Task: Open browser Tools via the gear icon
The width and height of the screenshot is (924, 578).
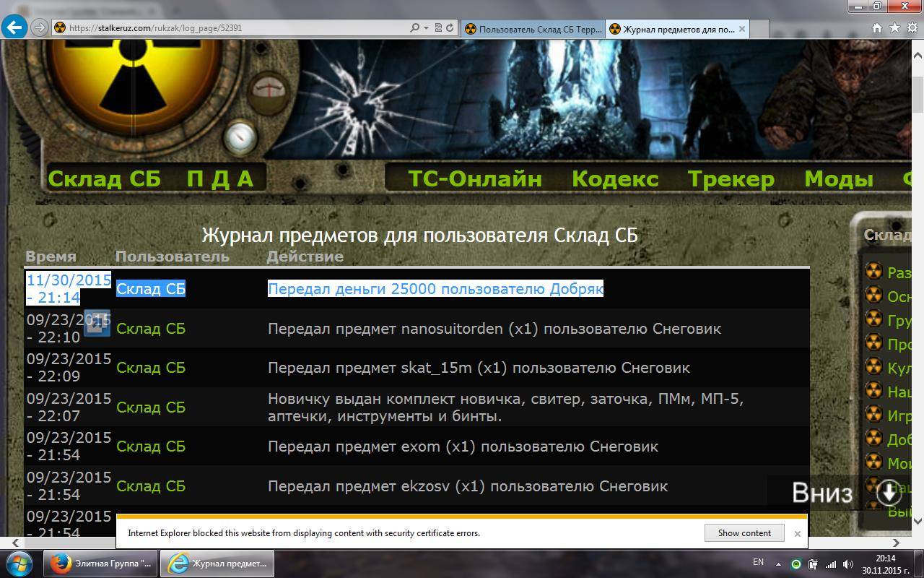Action: click(910, 27)
